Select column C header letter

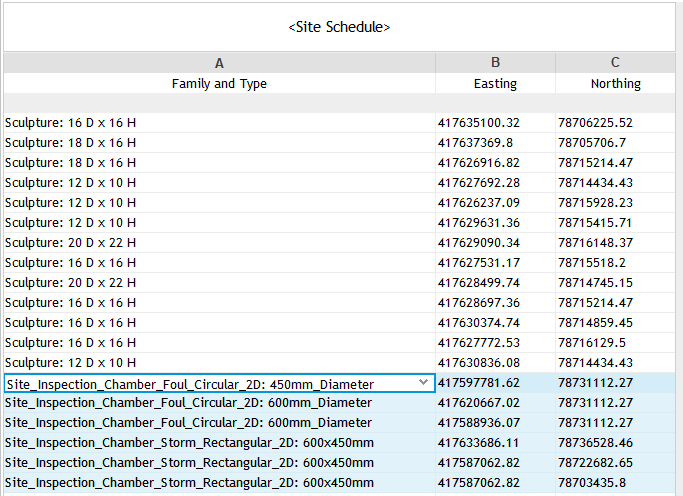point(615,63)
